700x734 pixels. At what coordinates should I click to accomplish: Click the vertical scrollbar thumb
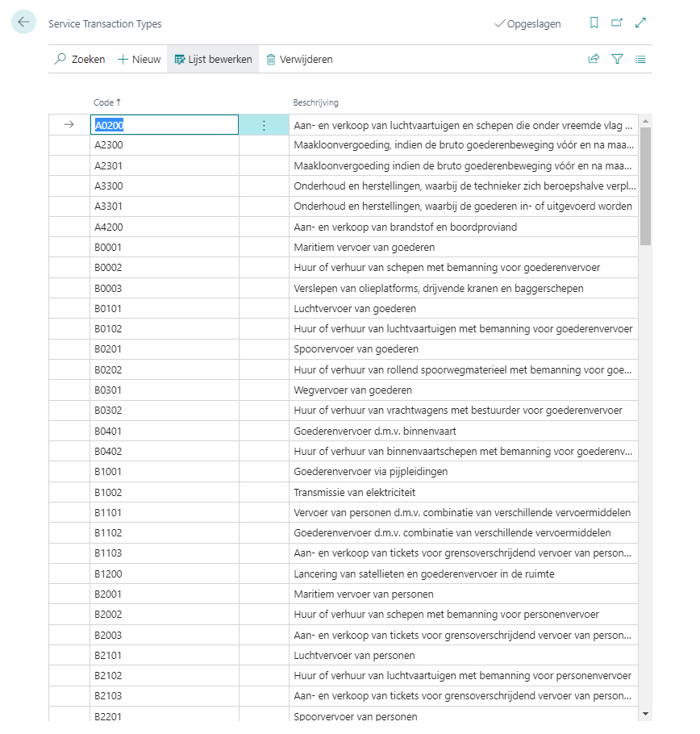(x=645, y=186)
